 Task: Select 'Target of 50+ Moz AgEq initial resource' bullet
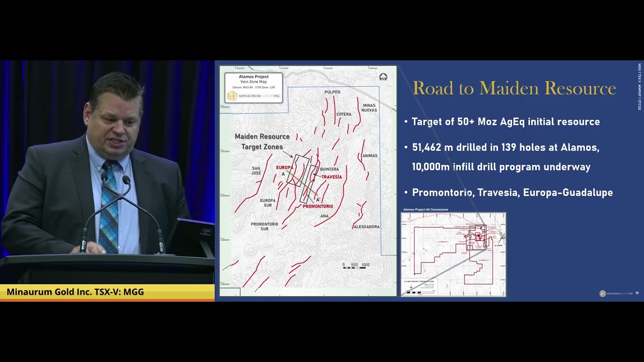(506, 122)
